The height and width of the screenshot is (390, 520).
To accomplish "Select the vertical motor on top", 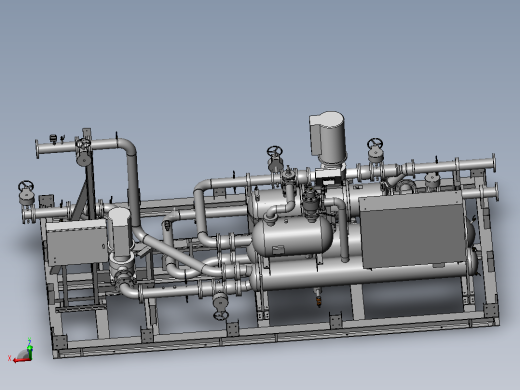I will point(327,138).
